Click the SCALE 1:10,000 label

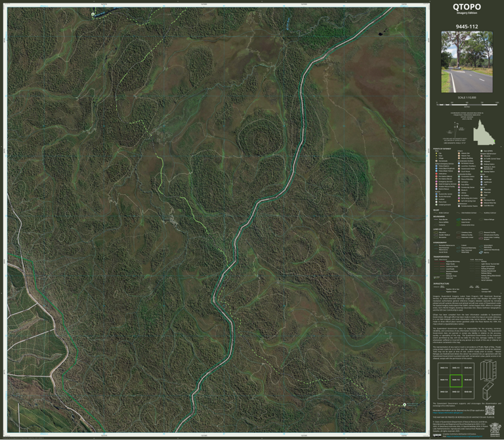tap(467, 98)
